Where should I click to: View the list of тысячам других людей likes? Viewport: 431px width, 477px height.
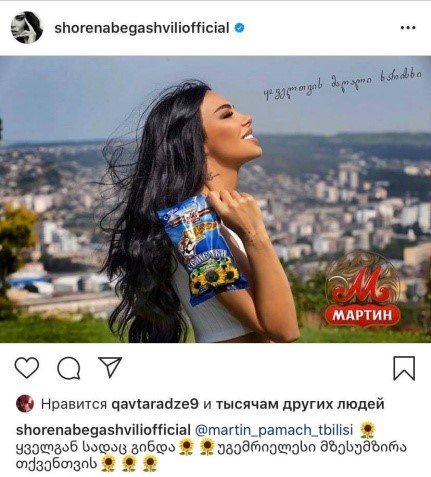(300, 404)
